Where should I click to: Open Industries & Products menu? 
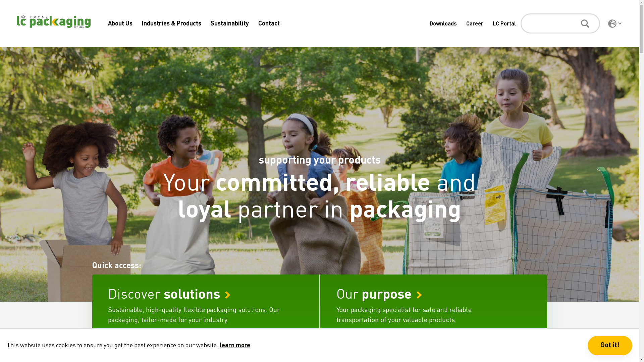click(171, 23)
